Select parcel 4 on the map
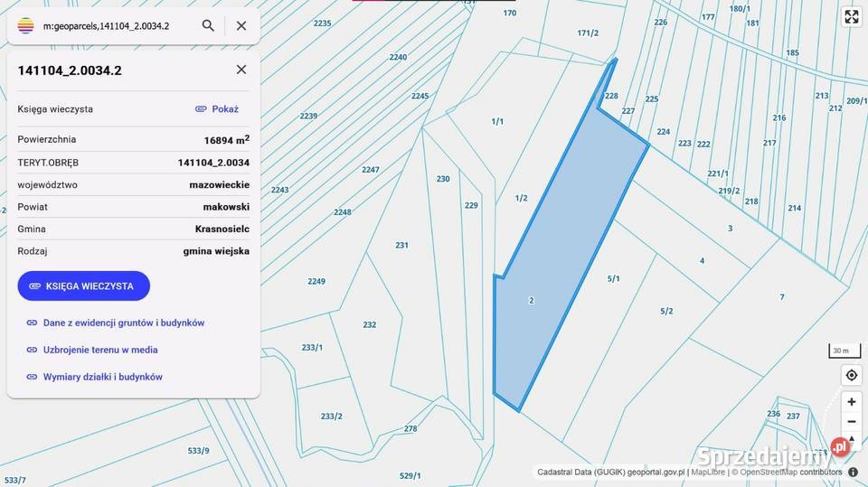The height and width of the screenshot is (487, 868). (702, 260)
